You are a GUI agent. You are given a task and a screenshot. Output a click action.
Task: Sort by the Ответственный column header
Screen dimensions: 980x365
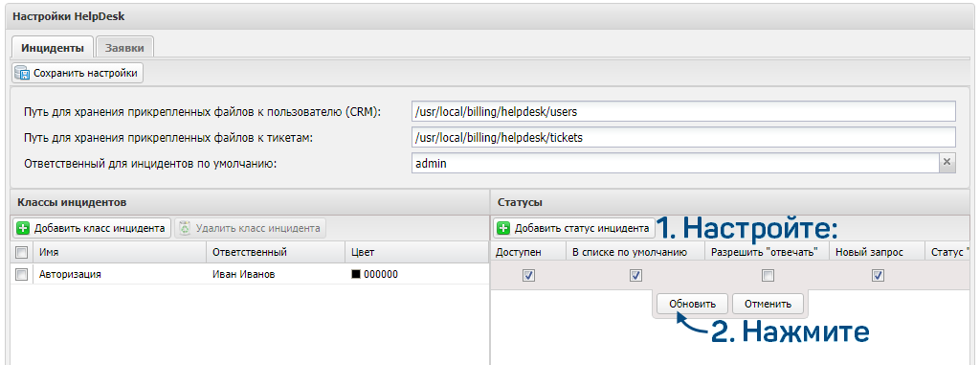point(275,252)
